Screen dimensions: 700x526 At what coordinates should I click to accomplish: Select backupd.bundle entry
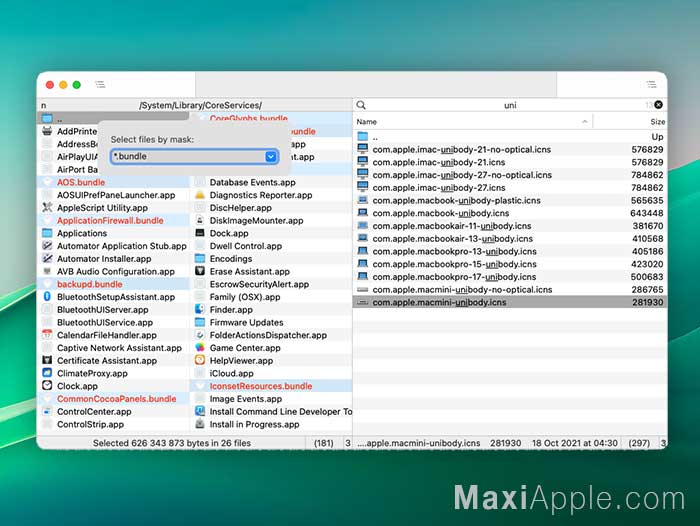point(90,284)
